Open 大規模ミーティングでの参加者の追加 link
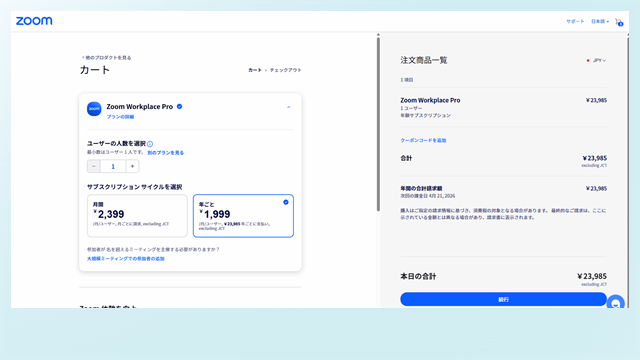This screenshot has width=640, height=360. pyautogui.click(x=126, y=259)
